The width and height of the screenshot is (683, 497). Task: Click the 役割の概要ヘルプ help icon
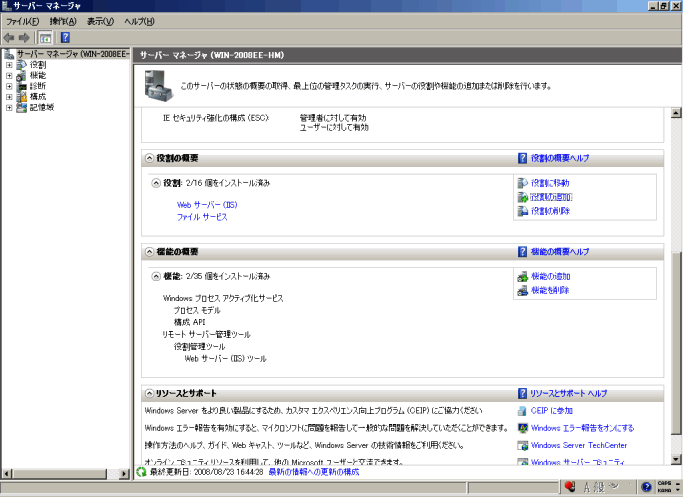[522, 158]
